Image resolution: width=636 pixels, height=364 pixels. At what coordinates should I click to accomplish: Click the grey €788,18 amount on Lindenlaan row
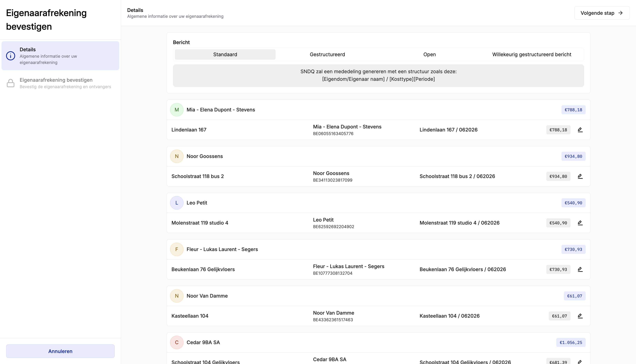coord(558,130)
